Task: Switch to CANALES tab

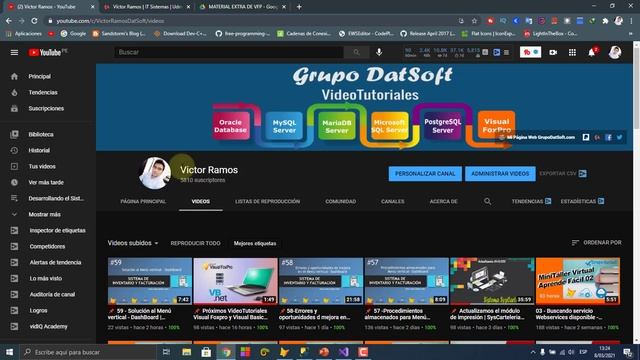Action: [x=393, y=201]
